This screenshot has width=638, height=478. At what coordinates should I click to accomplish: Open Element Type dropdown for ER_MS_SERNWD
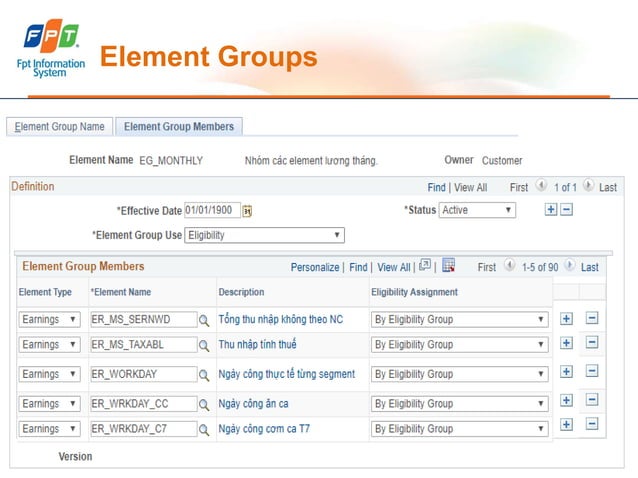click(x=49, y=320)
